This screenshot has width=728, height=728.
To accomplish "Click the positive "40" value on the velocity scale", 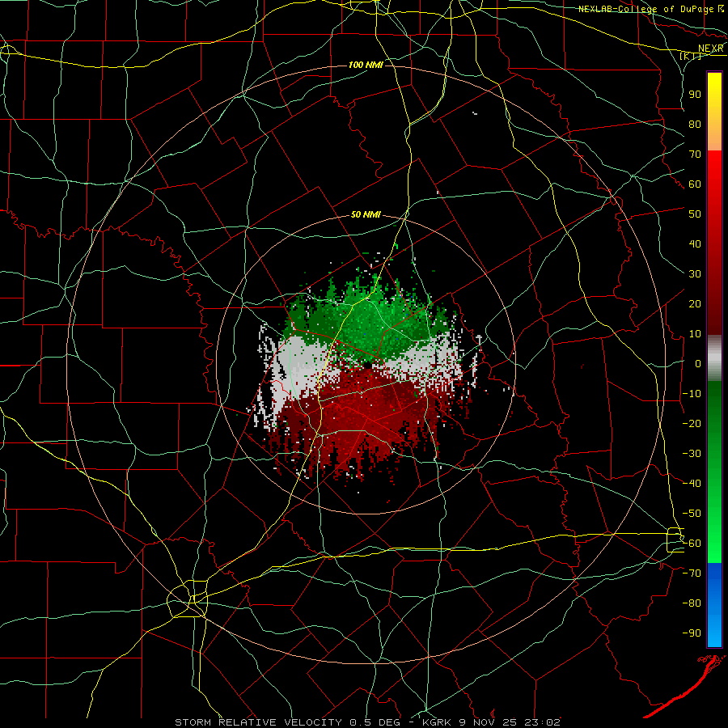I will [x=695, y=243].
